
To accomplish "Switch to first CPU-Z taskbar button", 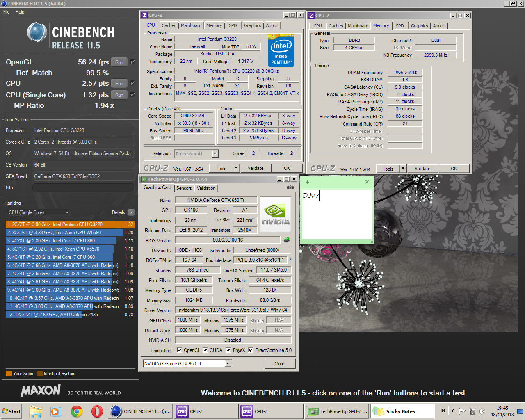I will [206, 411].
